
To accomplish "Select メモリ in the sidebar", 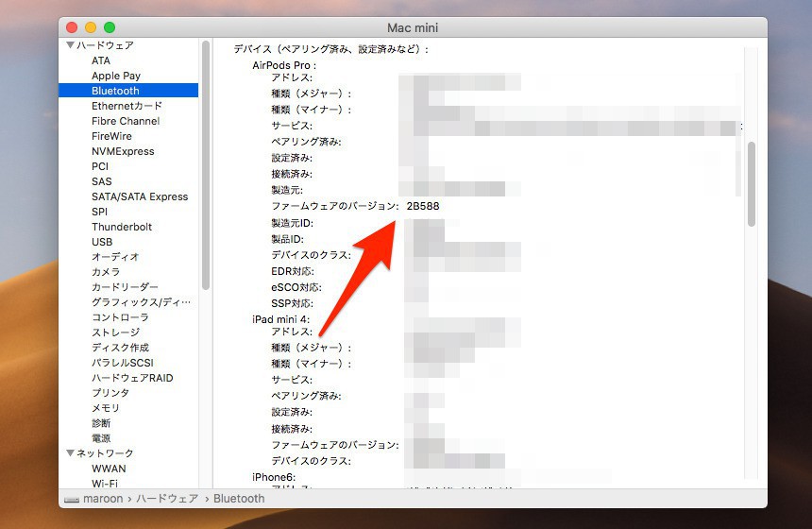I will click(106, 408).
